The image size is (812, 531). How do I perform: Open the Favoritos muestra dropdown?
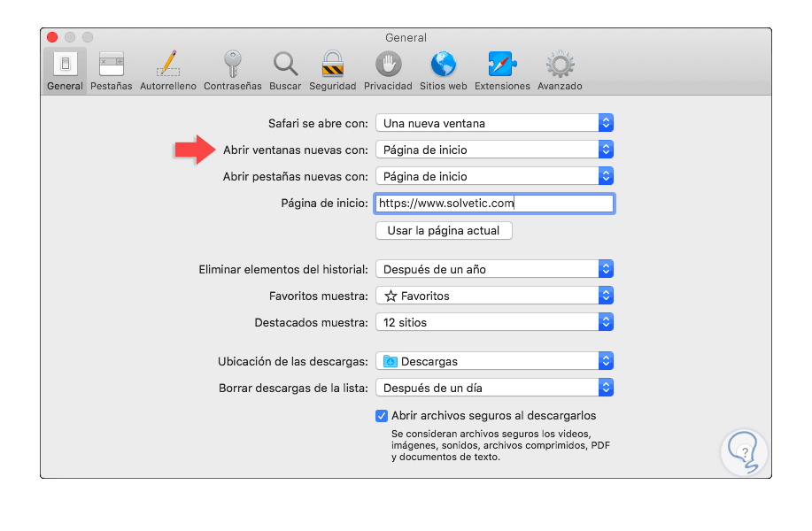(495, 296)
